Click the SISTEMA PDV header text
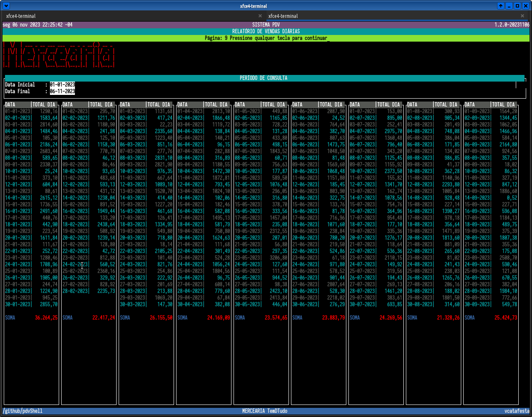This screenshot has width=532, height=417. click(x=266, y=25)
